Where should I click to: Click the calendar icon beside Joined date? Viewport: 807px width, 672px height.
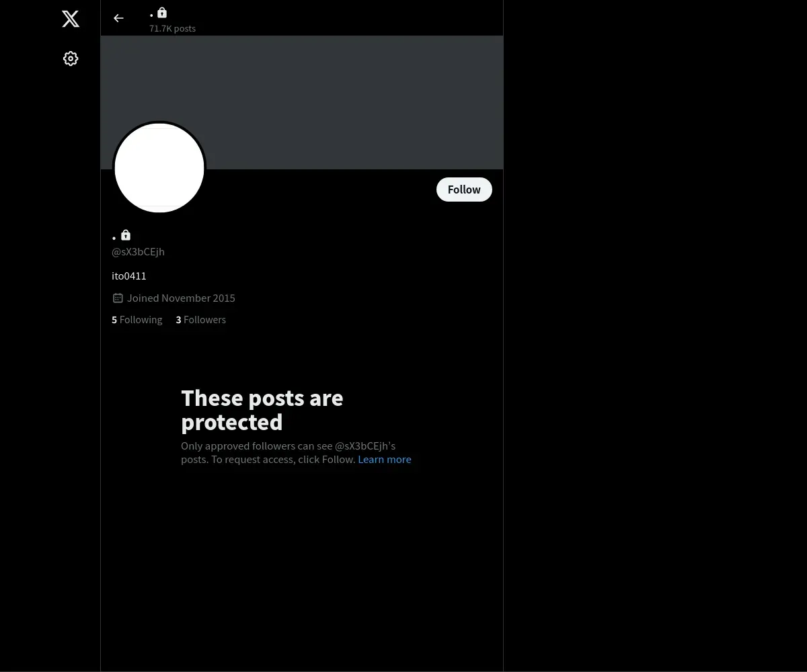pyautogui.click(x=118, y=298)
